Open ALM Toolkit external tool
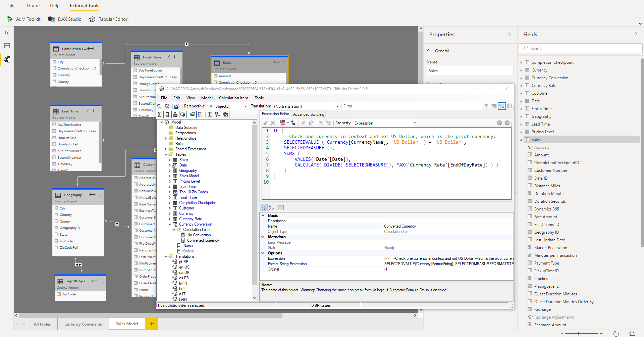Image resolution: width=644 pixels, height=337 pixels. [23, 19]
